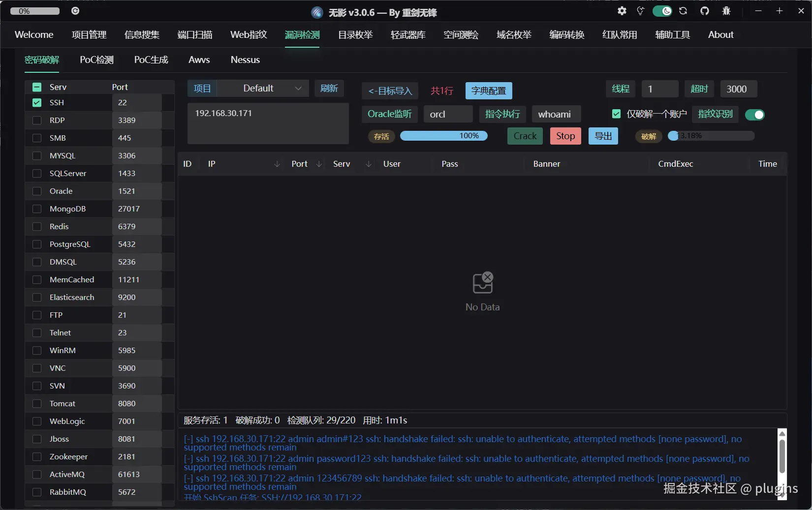Stop the running crack task

coord(565,136)
